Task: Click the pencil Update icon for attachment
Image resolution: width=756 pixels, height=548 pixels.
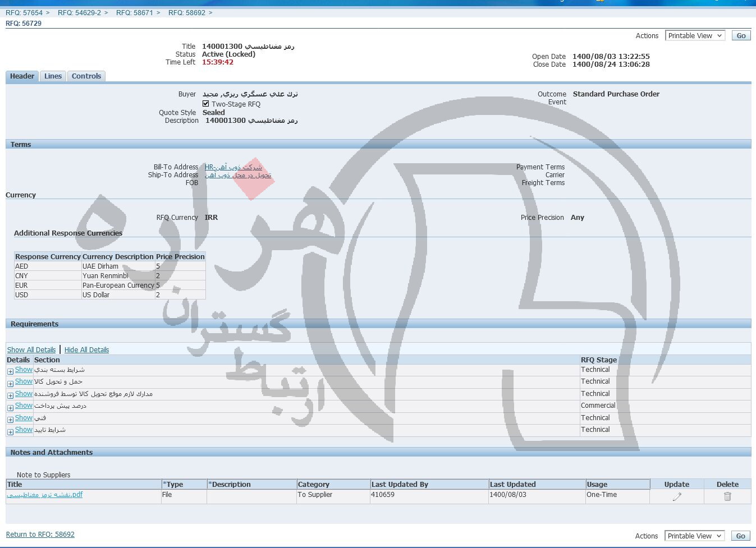Action: click(677, 496)
